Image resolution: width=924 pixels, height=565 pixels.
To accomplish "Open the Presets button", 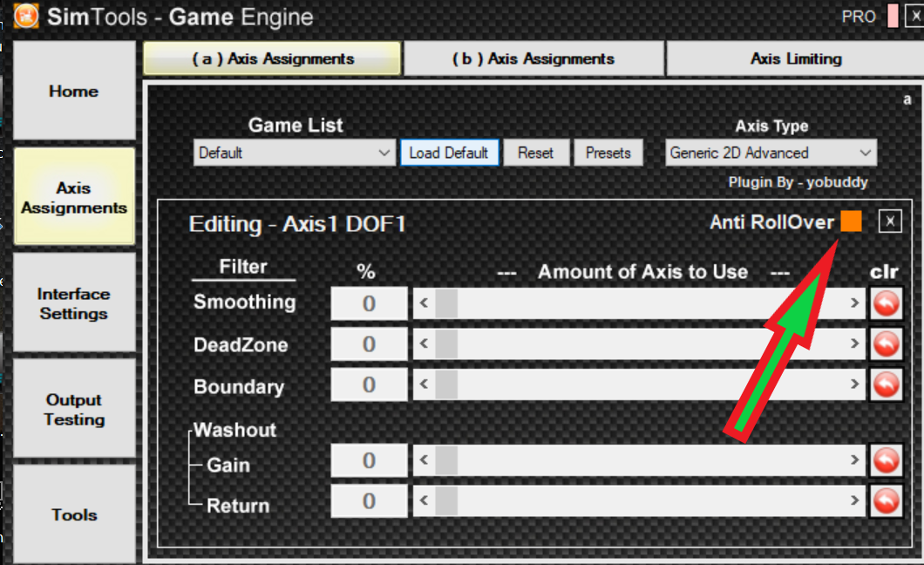I will [608, 153].
